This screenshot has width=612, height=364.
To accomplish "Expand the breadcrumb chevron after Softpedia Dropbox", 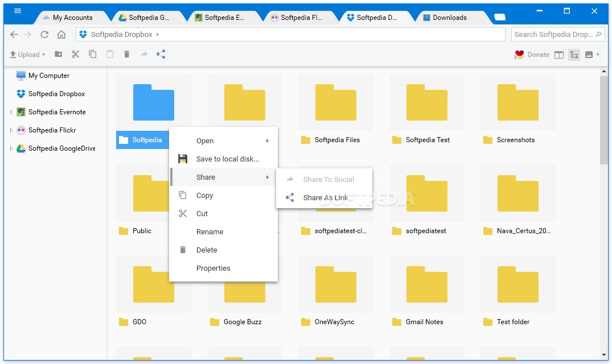I will 157,35.
